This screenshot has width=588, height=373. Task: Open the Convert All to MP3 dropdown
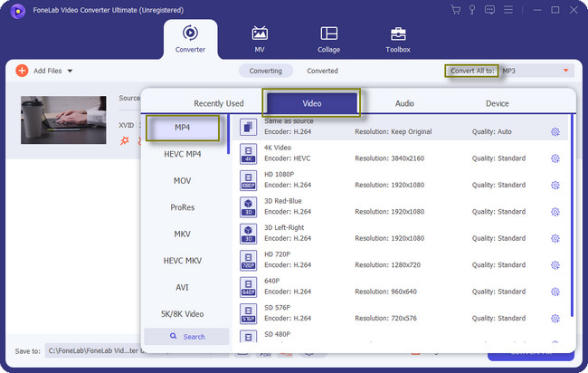point(536,71)
